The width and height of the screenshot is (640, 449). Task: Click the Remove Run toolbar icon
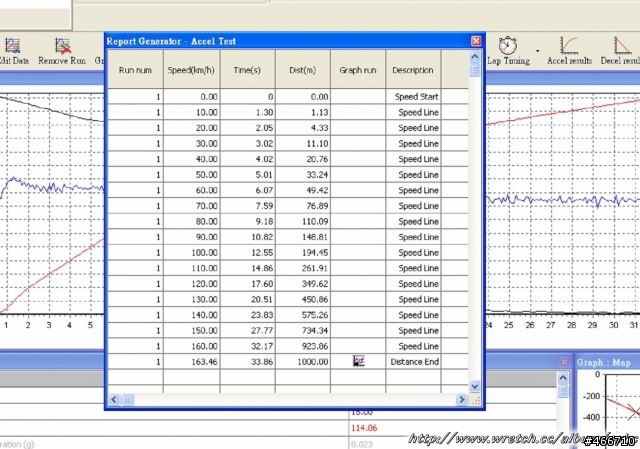coord(62,46)
